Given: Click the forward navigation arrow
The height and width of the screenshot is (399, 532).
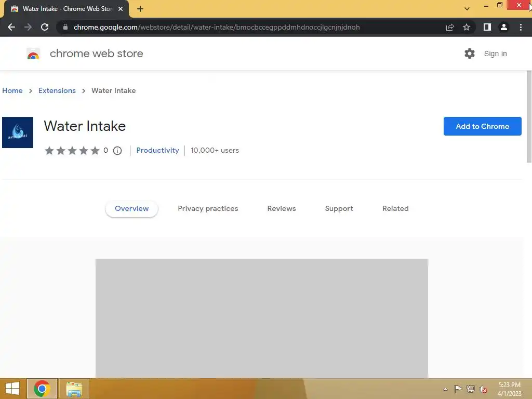Looking at the screenshot, I should point(28,27).
